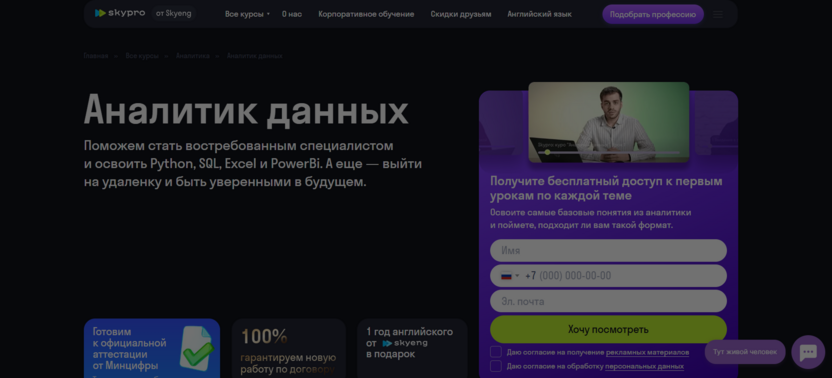
Task: Click the Skyeng logo in gift card
Action: pyautogui.click(x=404, y=343)
